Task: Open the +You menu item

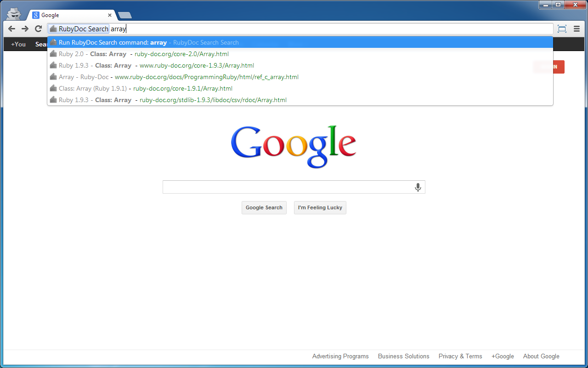Action: coord(18,44)
